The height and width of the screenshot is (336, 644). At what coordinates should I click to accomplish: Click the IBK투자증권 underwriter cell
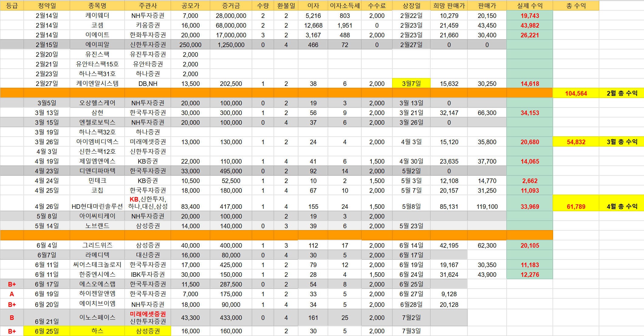pos(148,274)
